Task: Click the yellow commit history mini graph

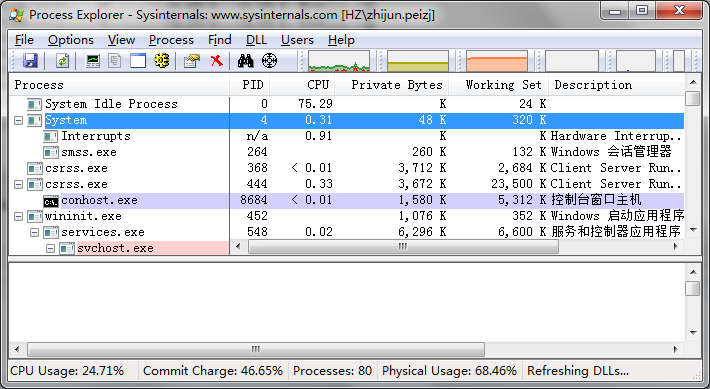Action: pyautogui.click(x=417, y=61)
